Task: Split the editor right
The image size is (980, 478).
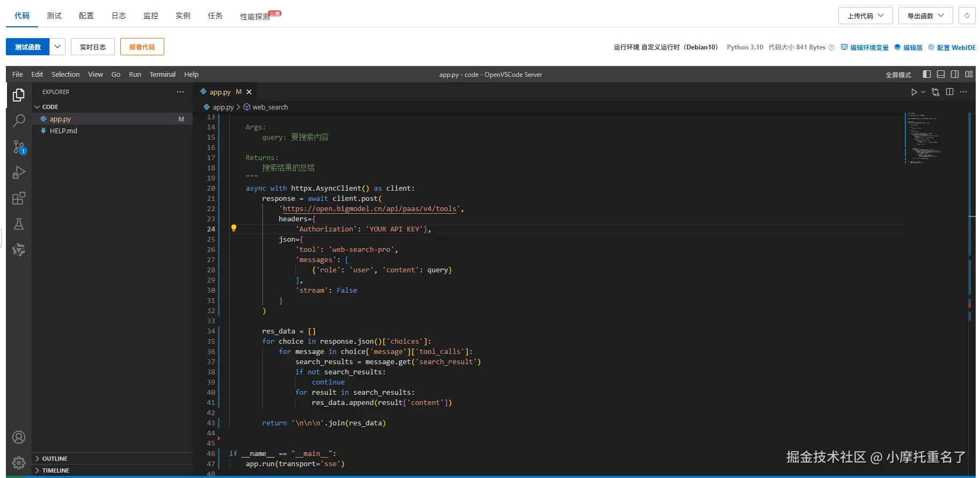Action: click(x=949, y=92)
